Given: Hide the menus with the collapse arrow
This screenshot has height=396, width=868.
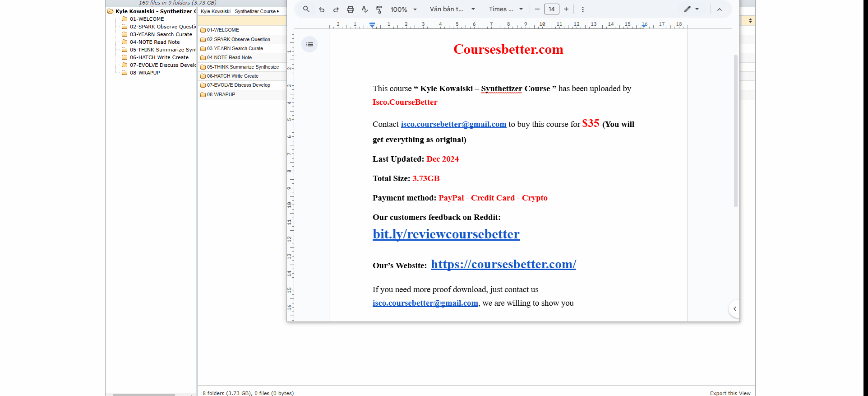Looking at the screenshot, I should pos(720,9).
